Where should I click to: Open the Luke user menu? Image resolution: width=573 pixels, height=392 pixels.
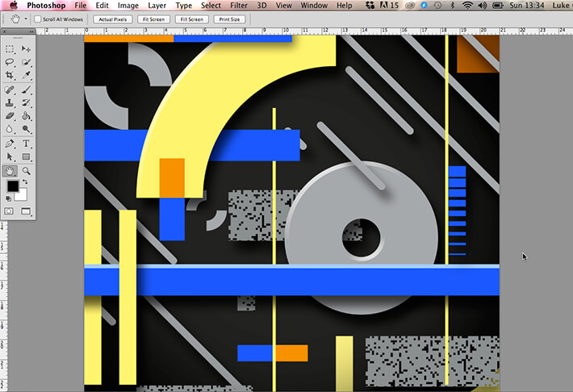click(x=562, y=6)
